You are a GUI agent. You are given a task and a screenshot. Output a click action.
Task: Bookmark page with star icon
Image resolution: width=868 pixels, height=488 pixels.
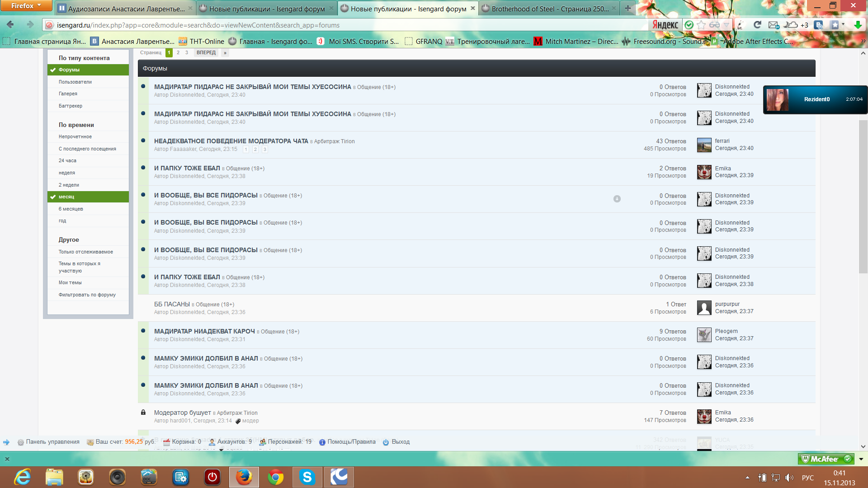tap(701, 25)
